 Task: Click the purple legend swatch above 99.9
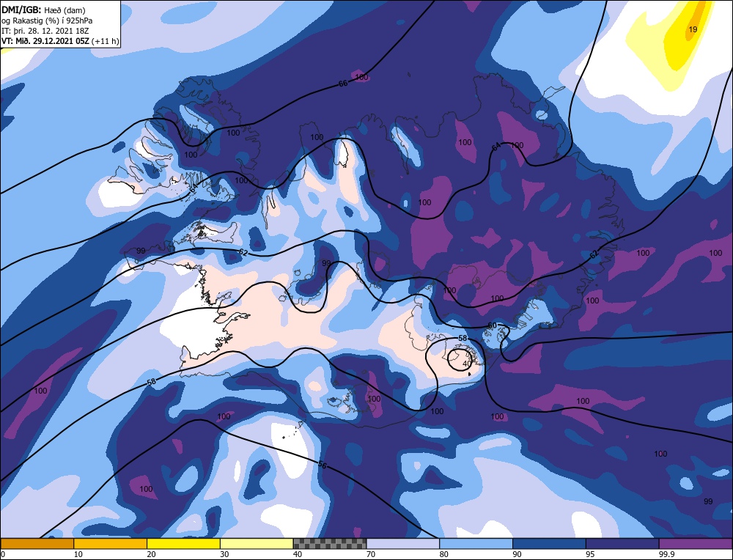point(696,543)
